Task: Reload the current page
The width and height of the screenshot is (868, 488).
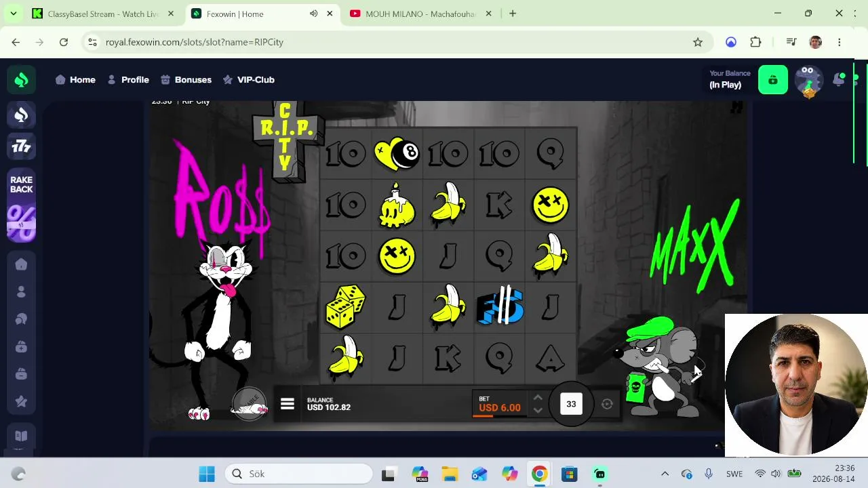Action: [64, 42]
